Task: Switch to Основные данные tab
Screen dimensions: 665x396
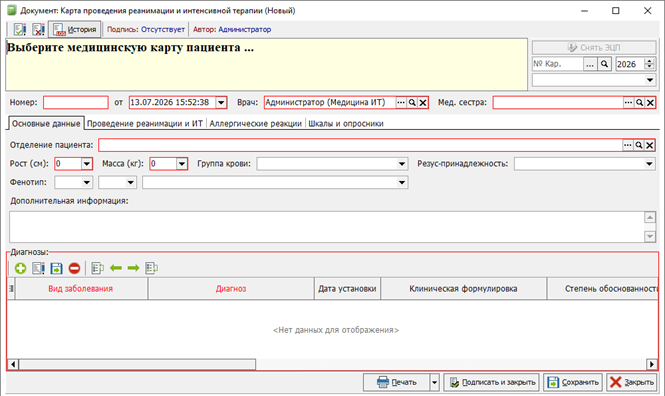Action: pyautogui.click(x=46, y=123)
